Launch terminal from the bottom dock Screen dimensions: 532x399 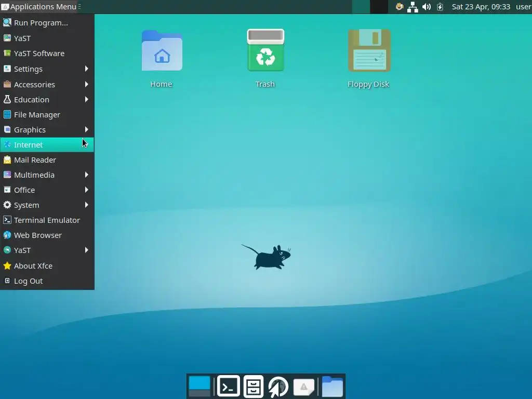pyautogui.click(x=229, y=386)
